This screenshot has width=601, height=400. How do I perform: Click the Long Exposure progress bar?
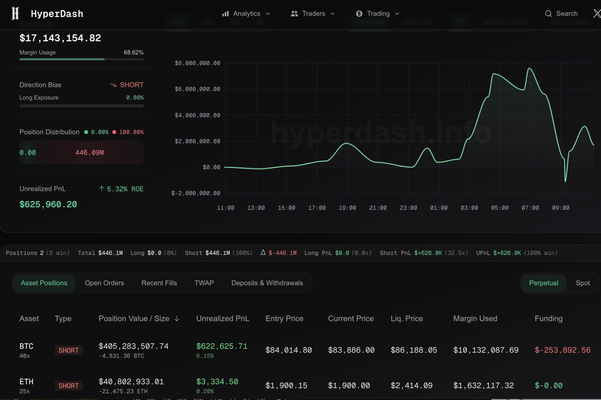[81, 105]
